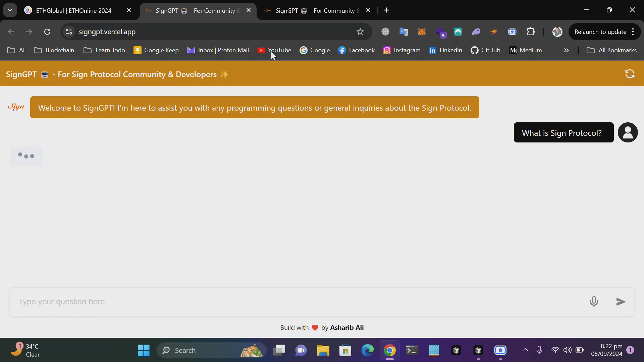Open the globe extension icon
The width and height of the screenshot is (644, 362).
pyautogui.click(x=385, y=32)
